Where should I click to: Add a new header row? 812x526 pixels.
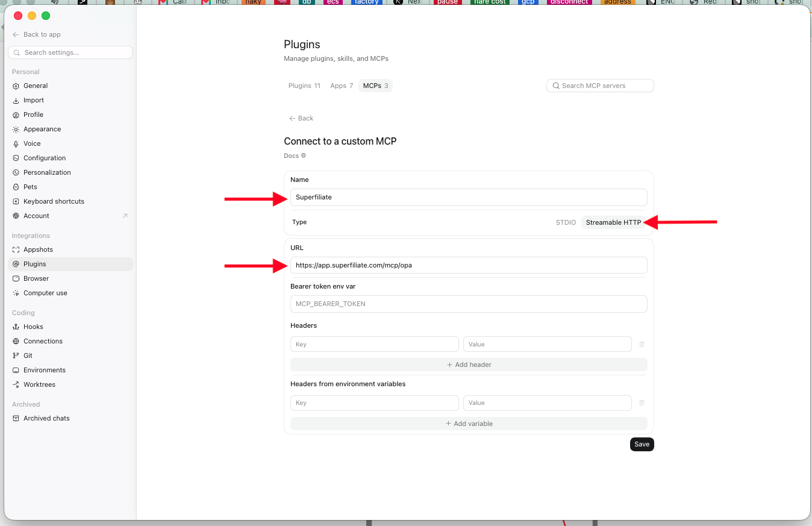[x=469, y=365]
